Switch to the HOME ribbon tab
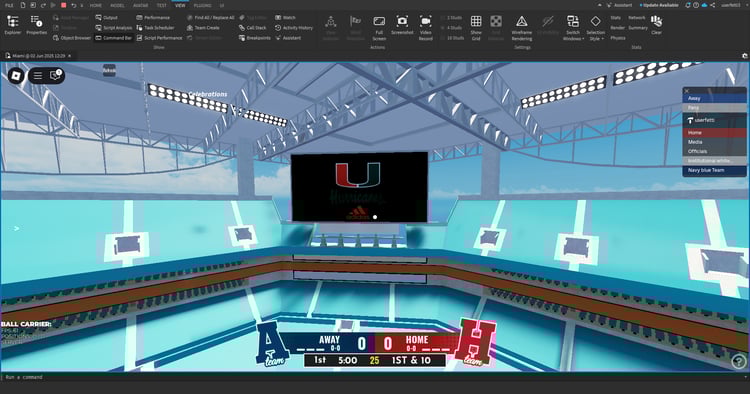750x394 pixels. tap(96, 5)
